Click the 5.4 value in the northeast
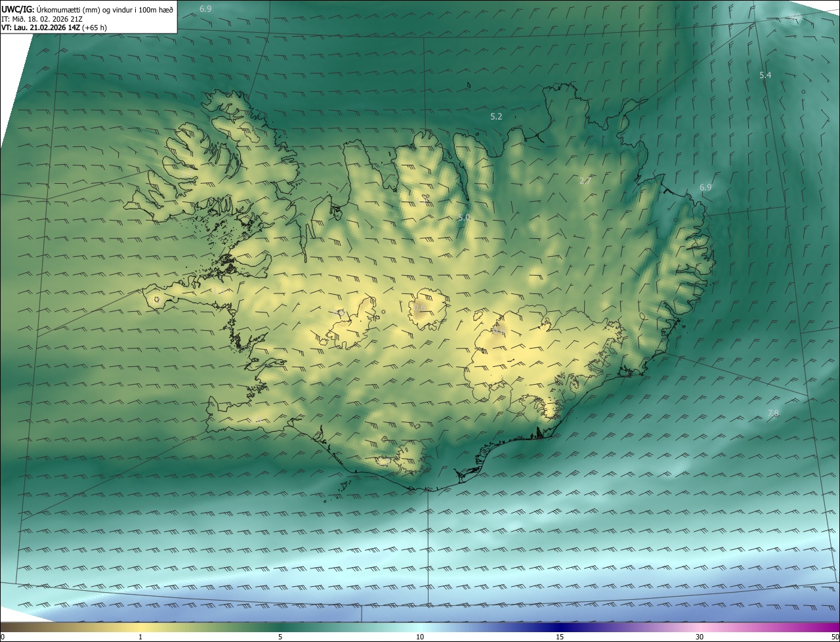This screenshot has height=642, width=840. coord(765,75)
